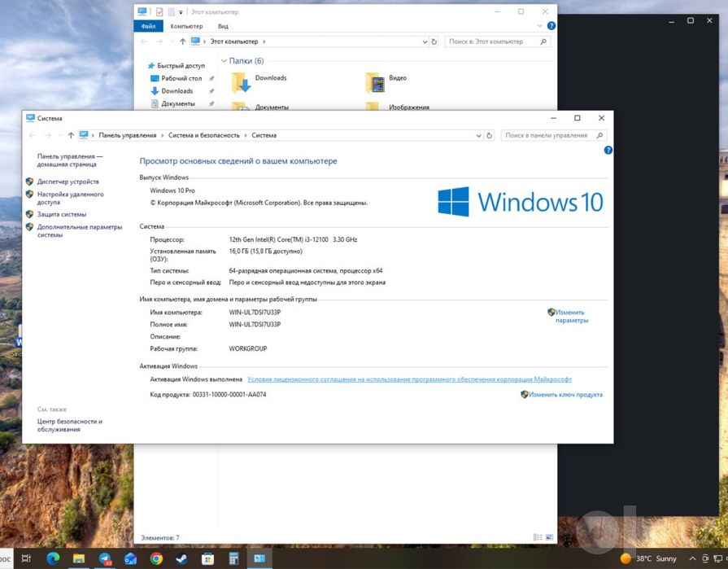Click the up arrow in System window navigation

(x=71, y=135)
